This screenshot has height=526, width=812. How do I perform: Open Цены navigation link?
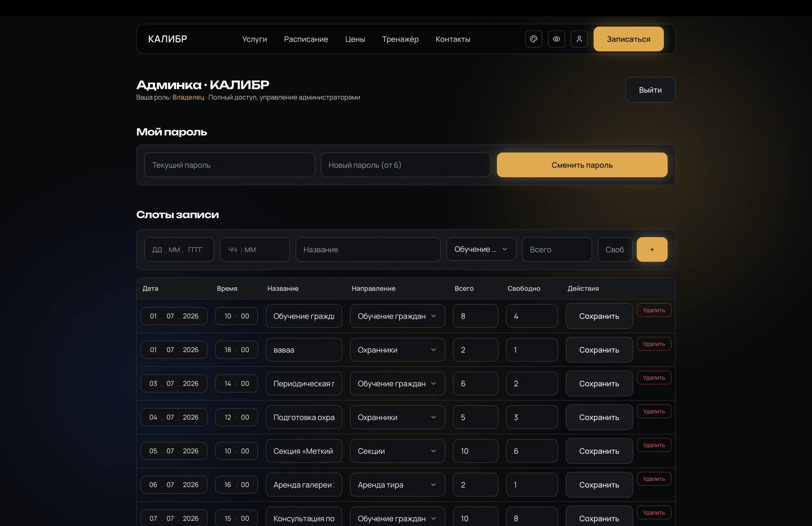(355, 39)
